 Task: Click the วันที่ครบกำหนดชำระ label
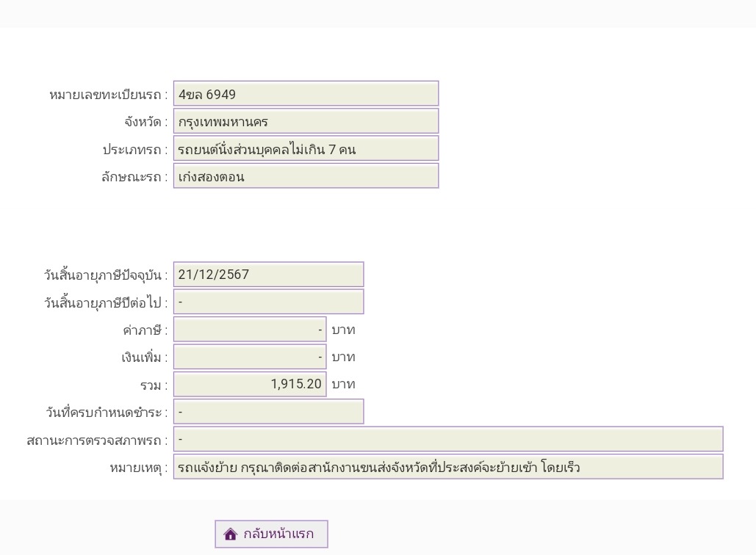tap(107, 413)
